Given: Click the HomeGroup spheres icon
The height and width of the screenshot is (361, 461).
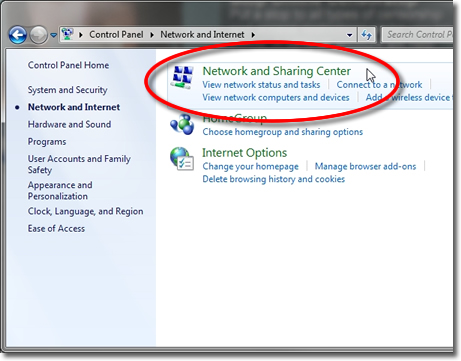Looking at the screenshot, I should pyautogui.click(x=182, y=124).
